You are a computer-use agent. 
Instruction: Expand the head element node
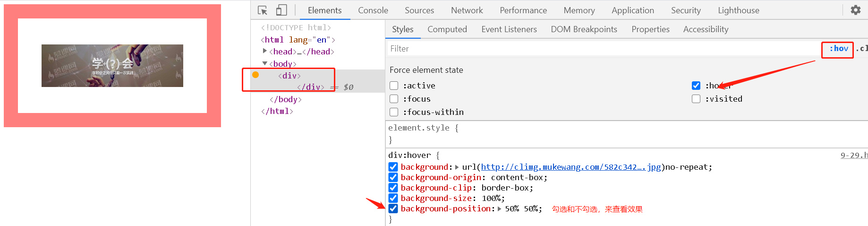click(x=265, y=51)
